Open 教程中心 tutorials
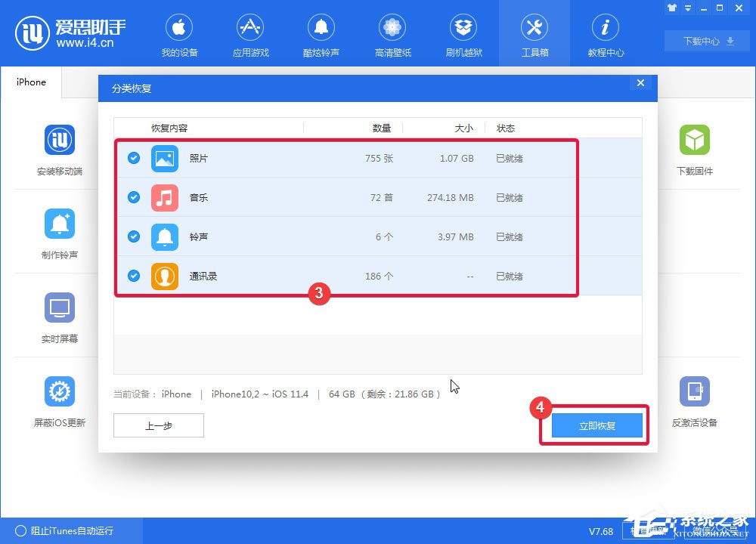756x544 pixels. [605, 34]
